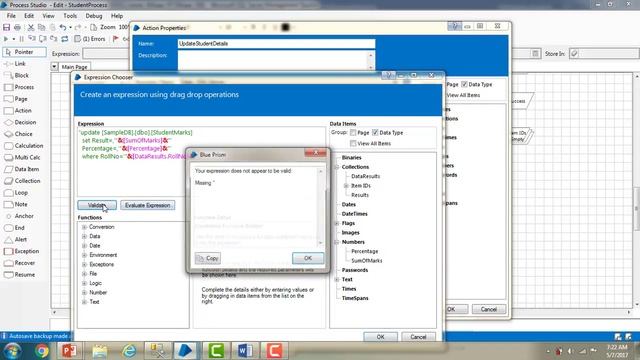Open the page list dropdown arrow beside Main Page
Viewport: 640px width, 360px height.
[x=54, y=66]
